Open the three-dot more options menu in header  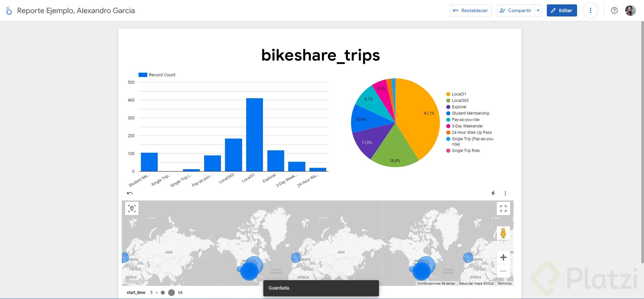click(x=590, y=10)
